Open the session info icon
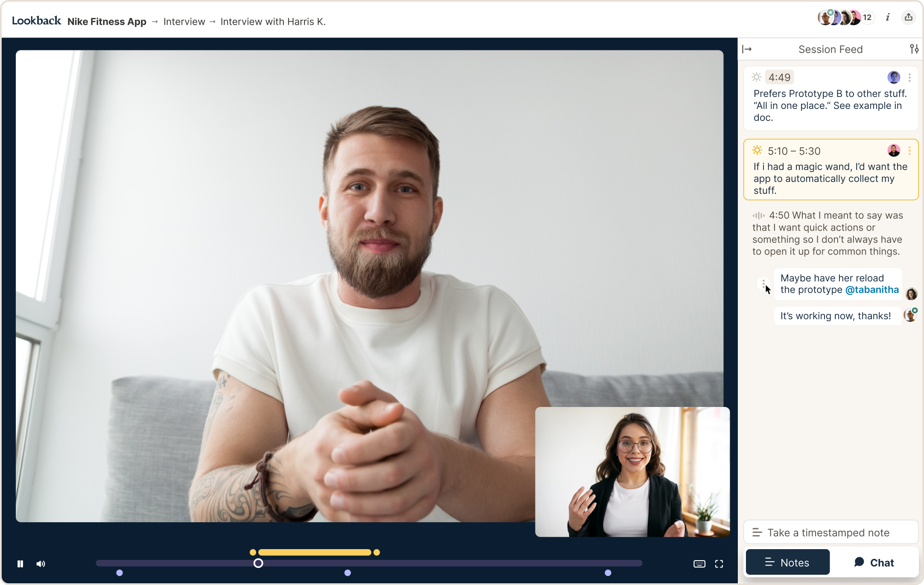The height and width of the screenshot is (585, 924). tap(888, 17)
